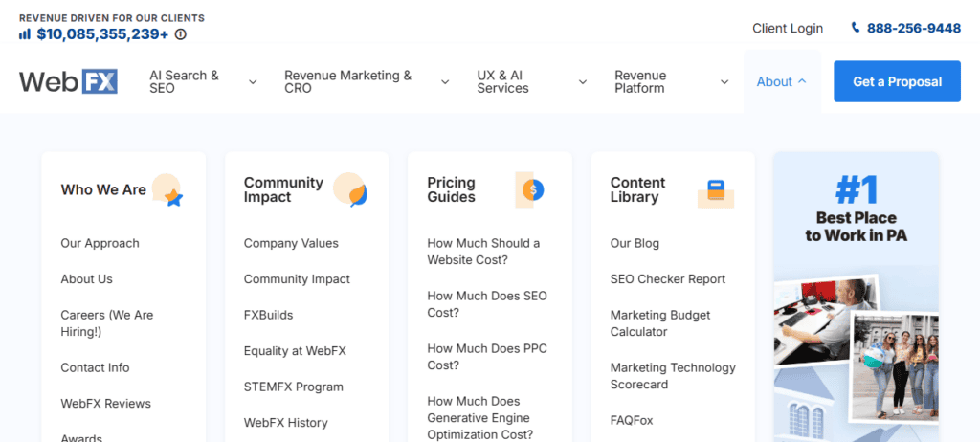This screenshot has height=442, width=980.
Task: Open How Much Should a Website Cost
Action: (x=483, y=252)
